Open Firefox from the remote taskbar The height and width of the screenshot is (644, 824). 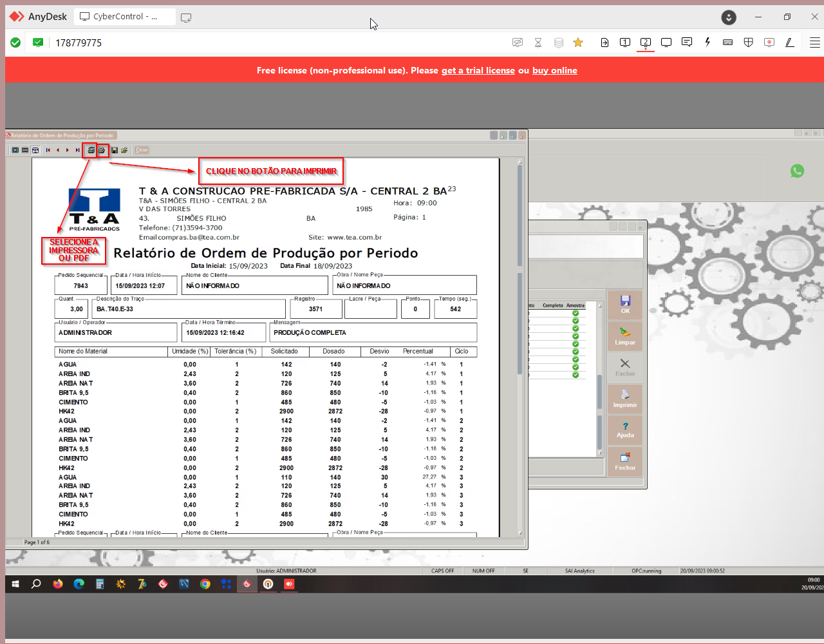point(58,584)
